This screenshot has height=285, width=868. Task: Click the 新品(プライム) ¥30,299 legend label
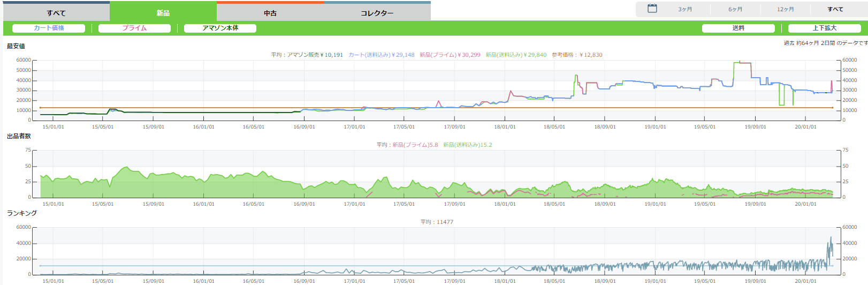click(x=450, y=55)
